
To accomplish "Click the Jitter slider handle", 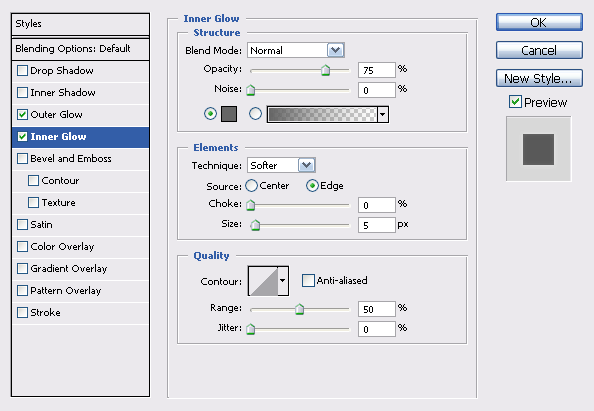I will click(x=250, y=329).
